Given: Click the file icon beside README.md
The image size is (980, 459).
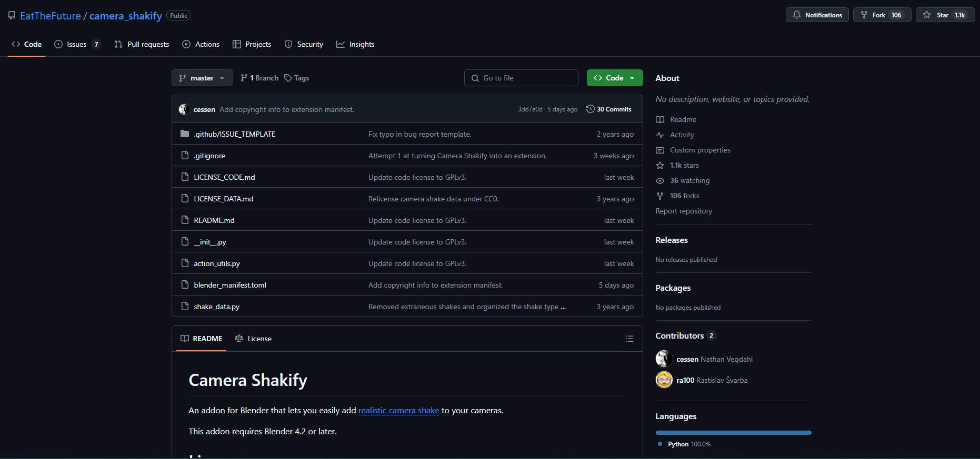Looking at the screenshot, I should point(185,220).
